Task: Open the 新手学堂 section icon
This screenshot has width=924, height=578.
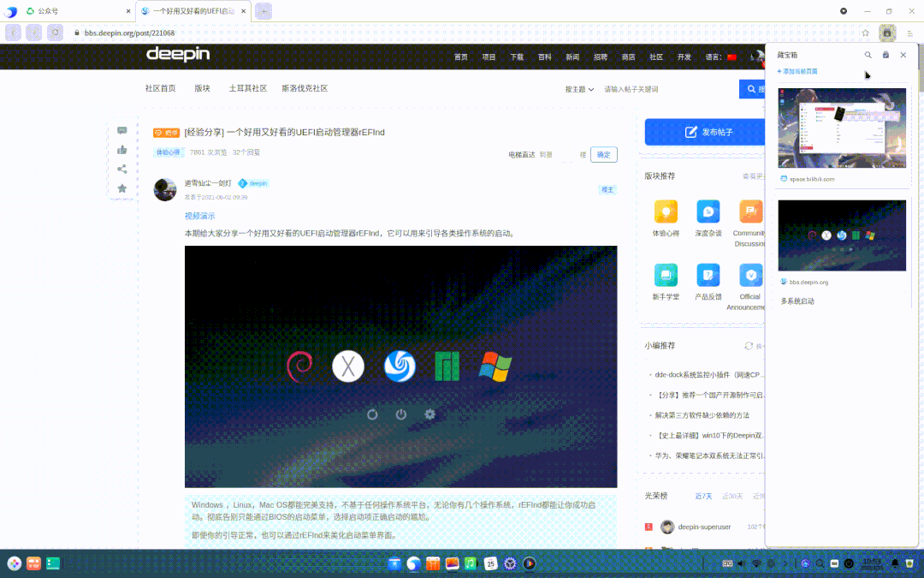Action: point(666,276)
